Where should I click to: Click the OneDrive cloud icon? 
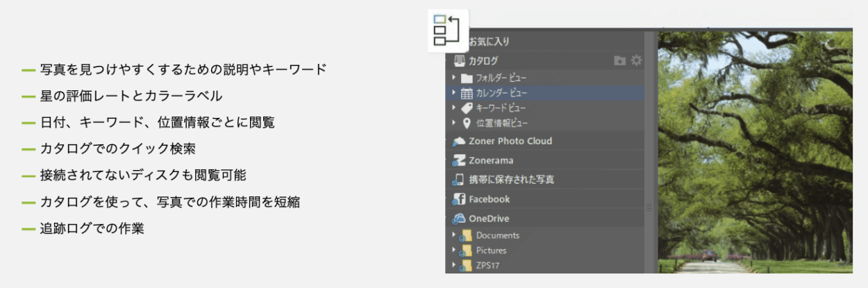coord(459,219)
